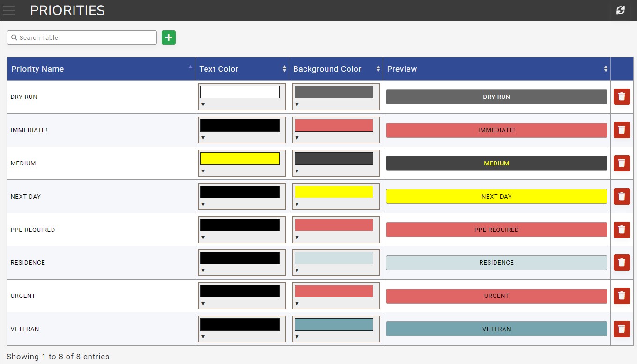Open text color dropdown arrow for DRY RUN
The height and width of the screenshot is (364, 637).
click(203, 104)
